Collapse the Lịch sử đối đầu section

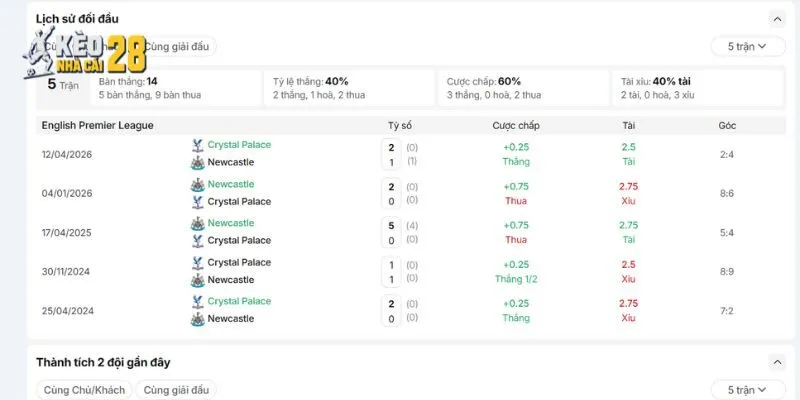(777, 19)
